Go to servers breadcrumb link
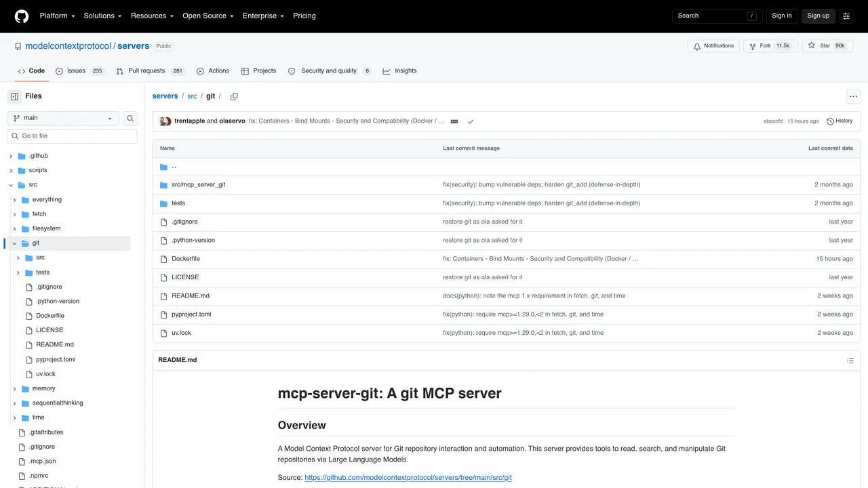868x488 pixels. click(165, 96)
